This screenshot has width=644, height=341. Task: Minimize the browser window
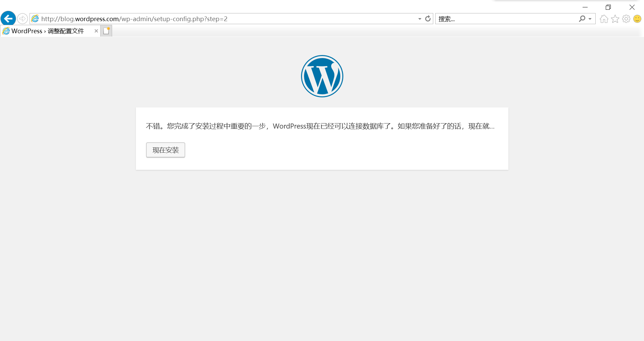[585, 7]
